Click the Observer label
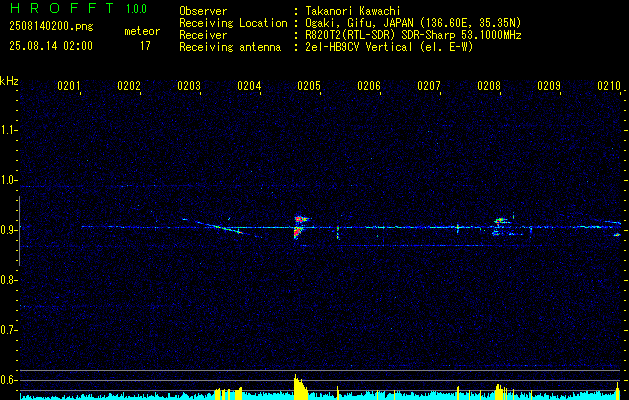The height and width of the screenshot is (400, 629). [203, 11]
